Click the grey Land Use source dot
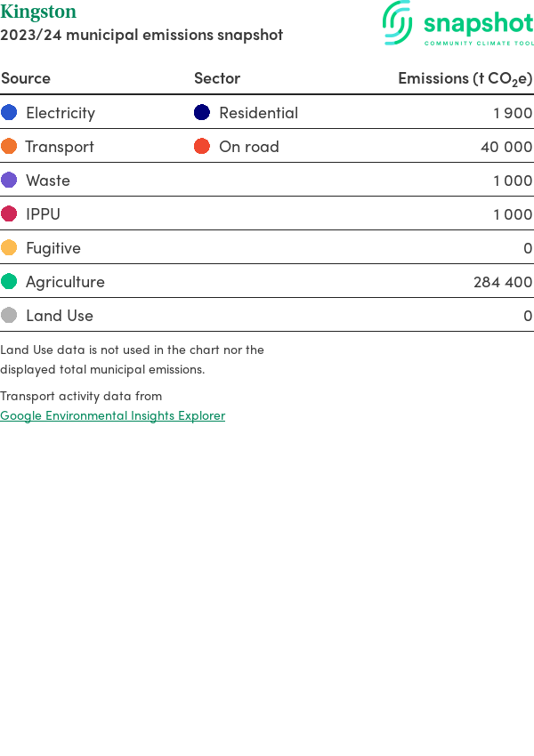The height and width of the screenshot is (756, 534). coord(9,315)
